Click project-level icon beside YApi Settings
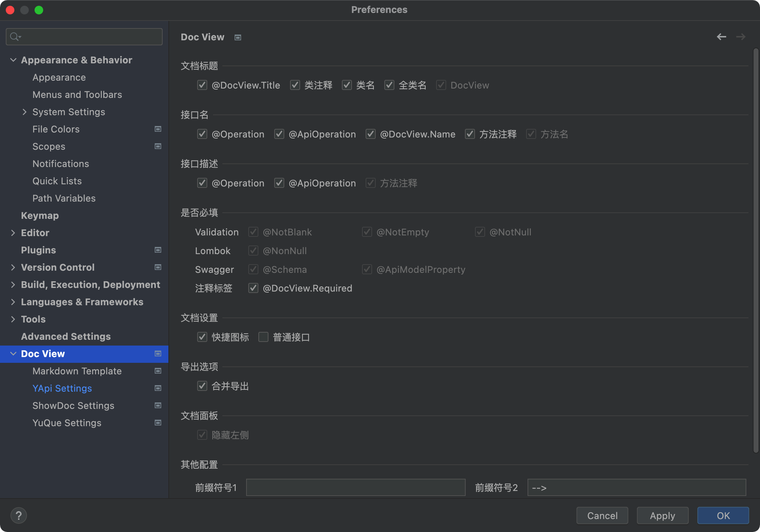This screenshot has height=532, width=760. tap(158, 388)
